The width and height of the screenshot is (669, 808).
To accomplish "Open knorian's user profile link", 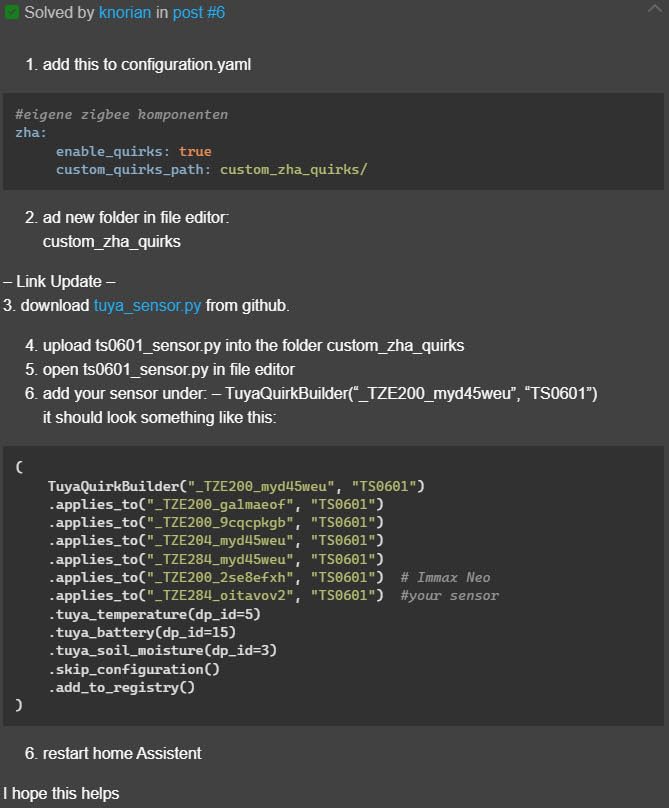I will 125,13.
